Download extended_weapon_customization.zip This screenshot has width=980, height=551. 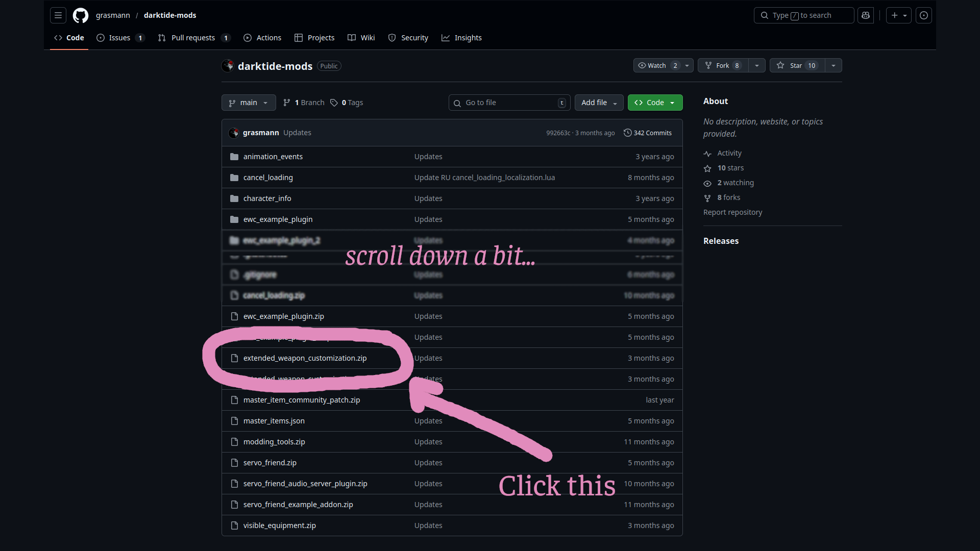click(x=305, y=358)
